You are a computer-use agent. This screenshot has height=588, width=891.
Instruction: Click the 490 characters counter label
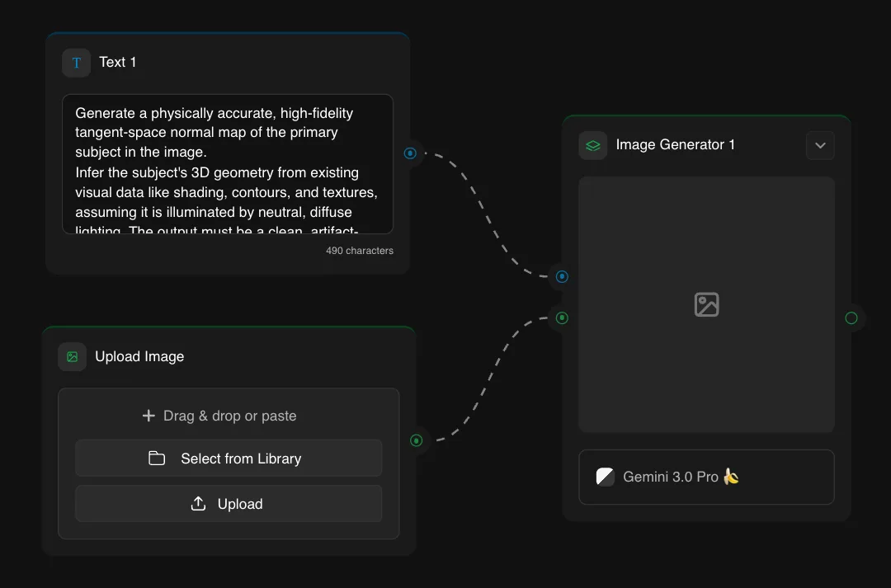tap(360, 250)
